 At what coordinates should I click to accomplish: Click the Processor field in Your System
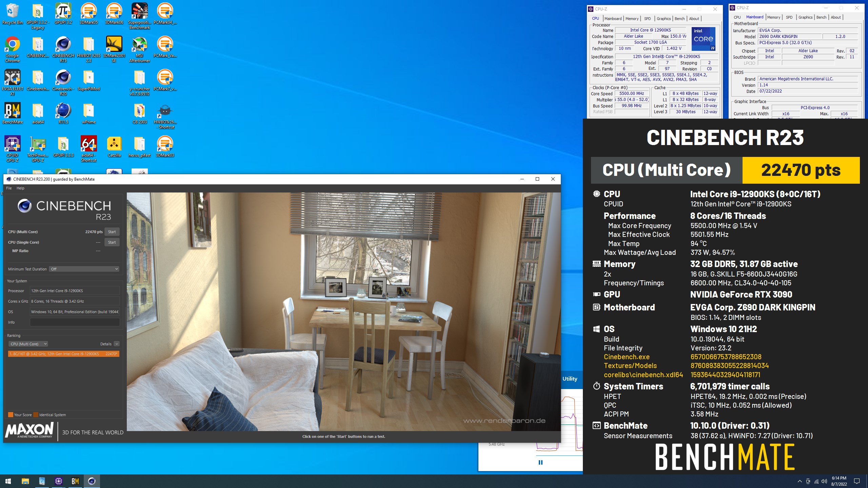coord(75,291)
